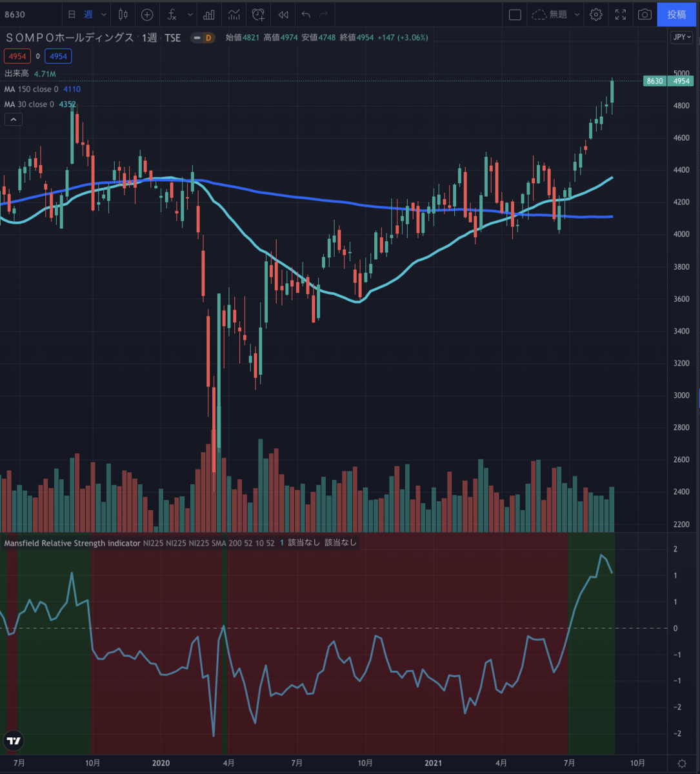The height and width of the screenshot is (774, 700).
Task: Select the Mansfield Relative Strength indicator legend
Action: (72, 543)
